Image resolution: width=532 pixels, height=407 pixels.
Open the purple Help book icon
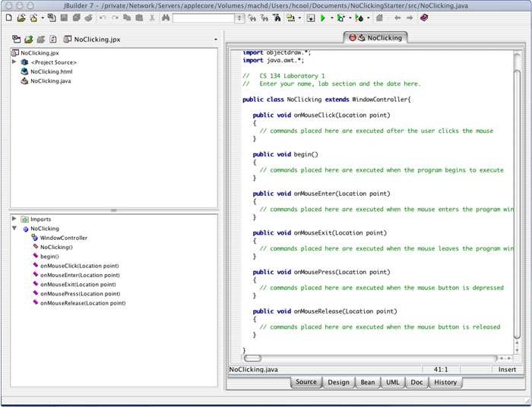423,17
